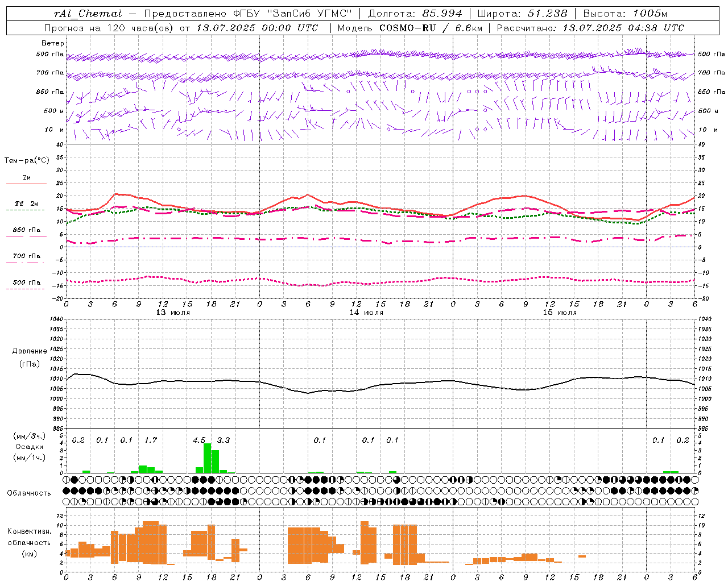
Task: Click the 1.7 precipitation total value
Action: [151, 440]
